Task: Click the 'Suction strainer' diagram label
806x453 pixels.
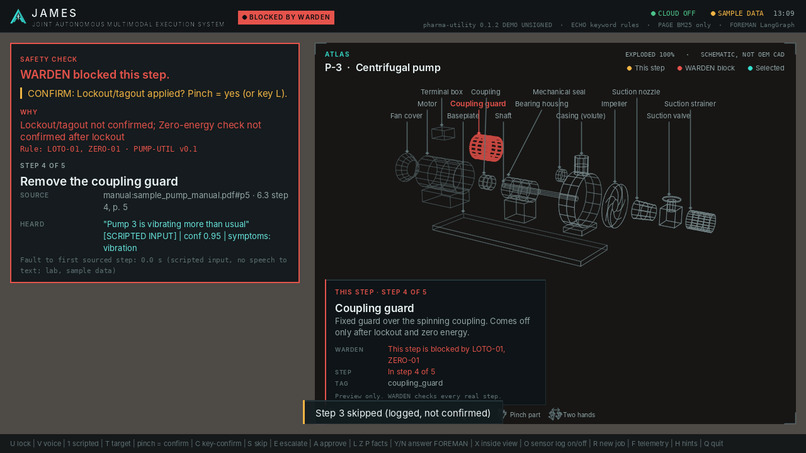Action: click(690, 104)
